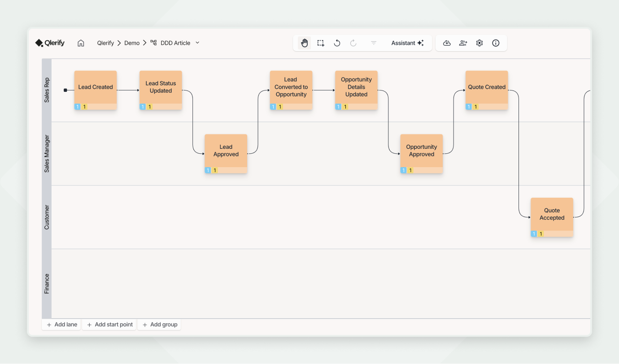Click yellow badge on Quote Accepted card

541,234
